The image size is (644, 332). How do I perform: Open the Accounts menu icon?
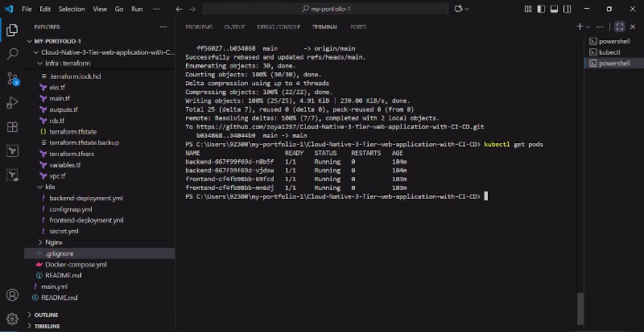coord(12,295)
